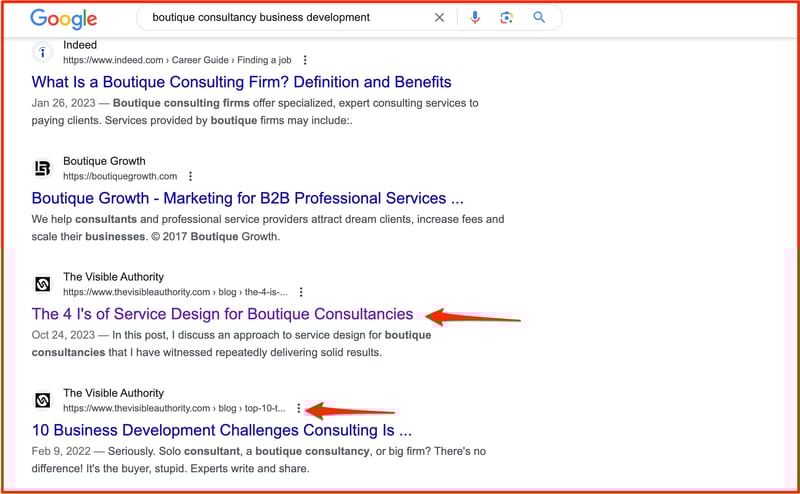Viewport: 800px width, 494px height.
Task: Click the Feb 9, 2022 snippet date
Action: 61,451
